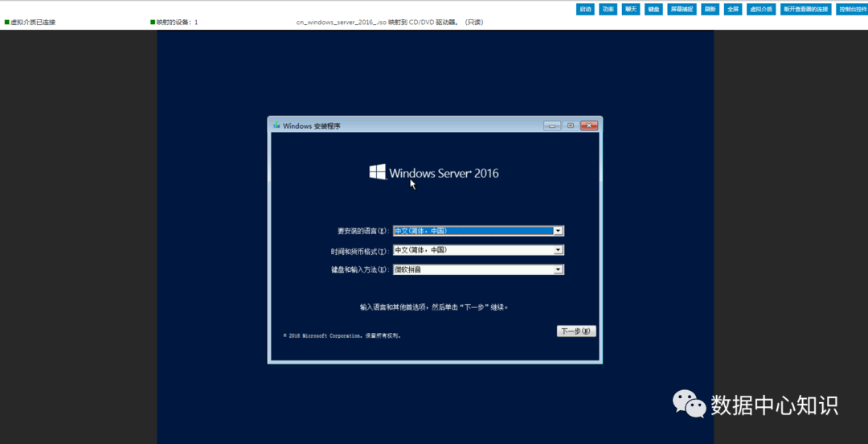This screenshot has width=868, height=444.
Task: Click the 刷新 (Refresh) button
Action: point(710,10)
